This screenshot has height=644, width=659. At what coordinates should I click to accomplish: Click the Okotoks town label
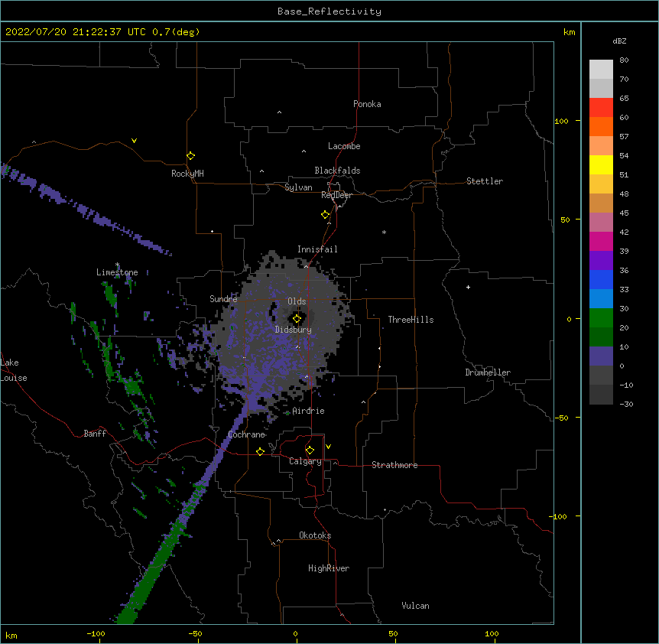tap(315, 535)
